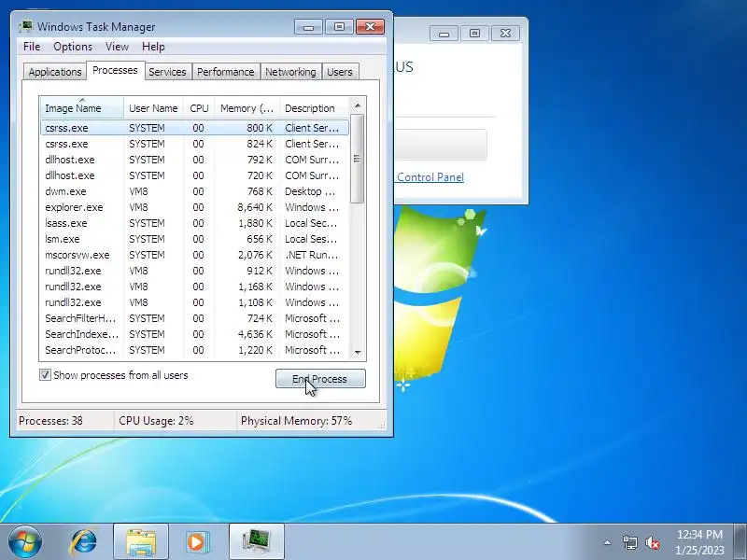Open the Options menu
Screen dimensions: 747x560
pyautogui.click(x=73, y=47)
